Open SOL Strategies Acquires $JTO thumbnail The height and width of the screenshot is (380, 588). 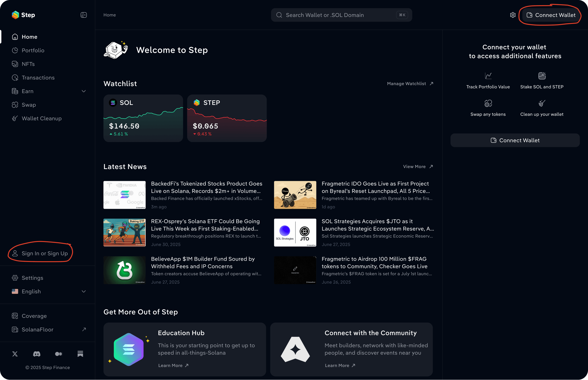click(x=295, y=232)
